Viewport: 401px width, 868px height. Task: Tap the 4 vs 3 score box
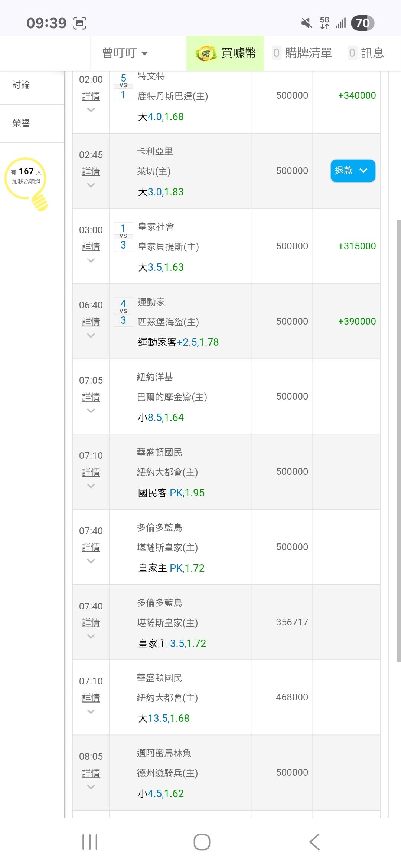coord(123,312)
